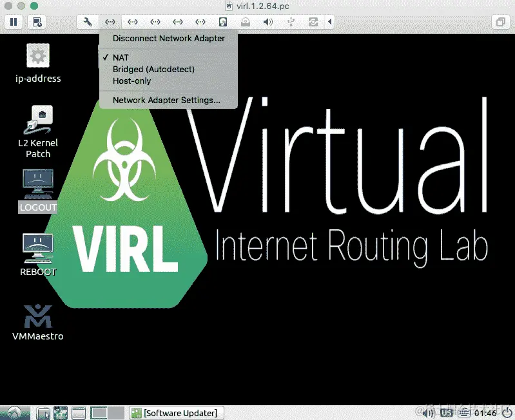Click the volume icon in system tray
515x420 pixels.
[x=428, y=413]
